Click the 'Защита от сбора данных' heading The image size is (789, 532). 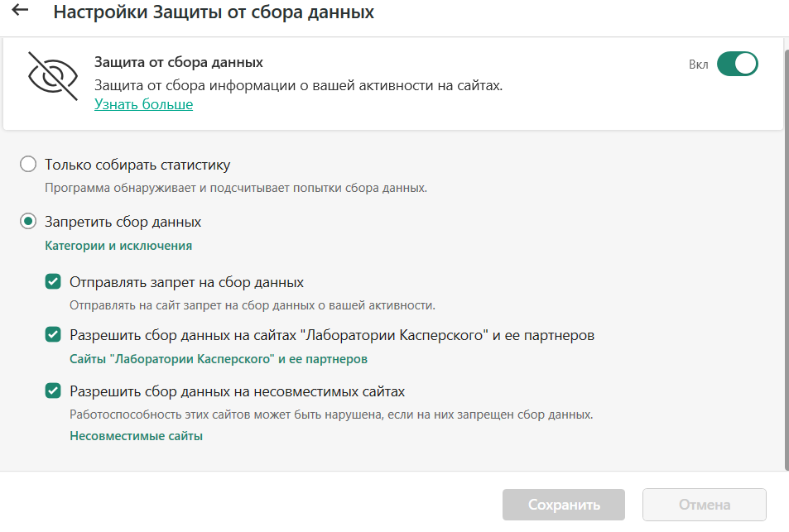tap(178, 62)
